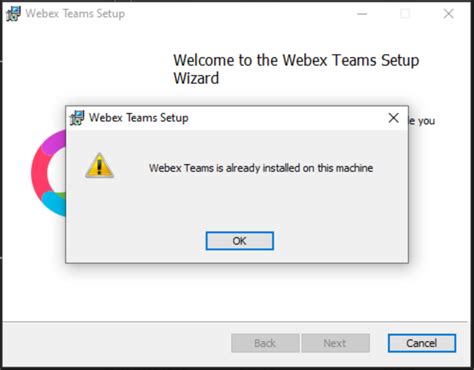Click the 'Welcome to the Webex Teams Setup Wizard' heading
Image resolution: width=474 pixels, height=370 pixels.
coord(296,69)
